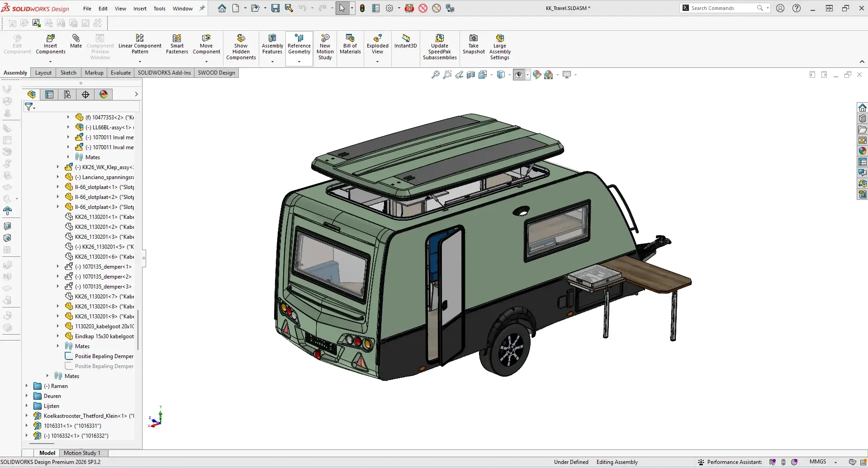Screen dimensions: 868x468
Task: Open the MMGS unit system menu arrow
Action: pos(835,462)
